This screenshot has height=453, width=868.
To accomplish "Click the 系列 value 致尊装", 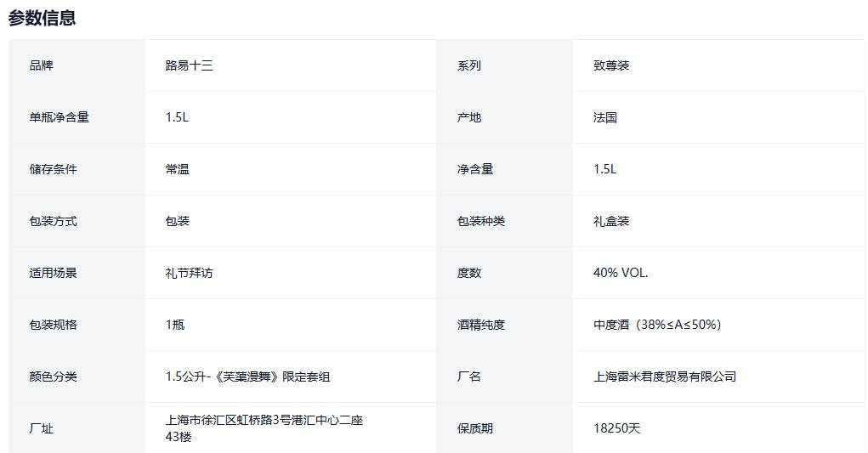I will tap(611, 65).
